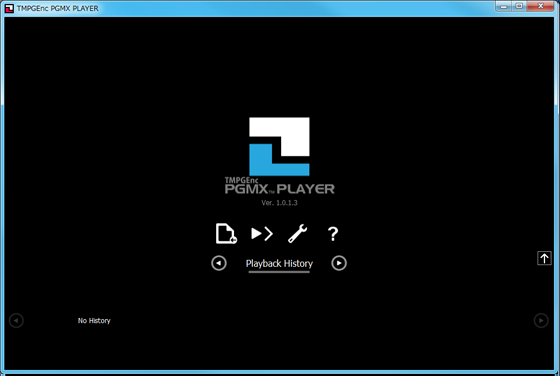Click the app icon in the title bar
This screenshot has height=376, width=560.
point(9,8)
